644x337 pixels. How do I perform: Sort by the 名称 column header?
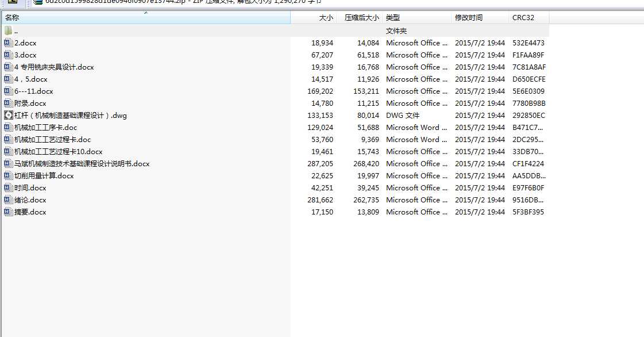(146, 18)
